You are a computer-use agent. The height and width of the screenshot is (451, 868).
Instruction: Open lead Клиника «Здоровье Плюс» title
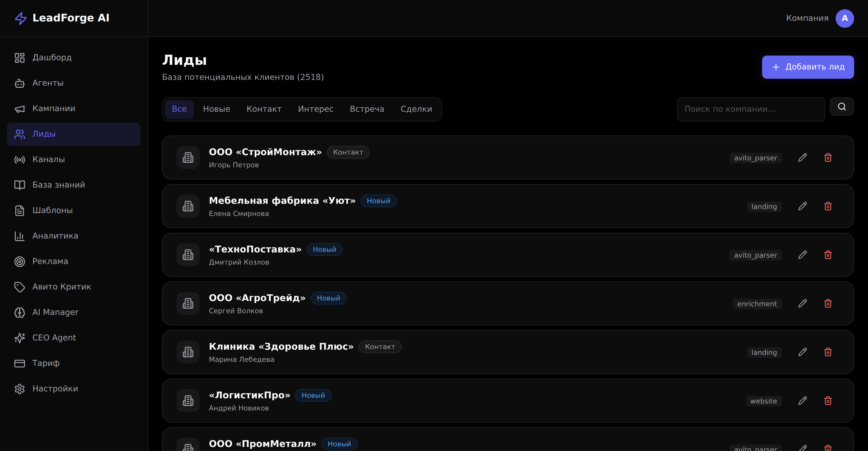click(x=281, y=346)
